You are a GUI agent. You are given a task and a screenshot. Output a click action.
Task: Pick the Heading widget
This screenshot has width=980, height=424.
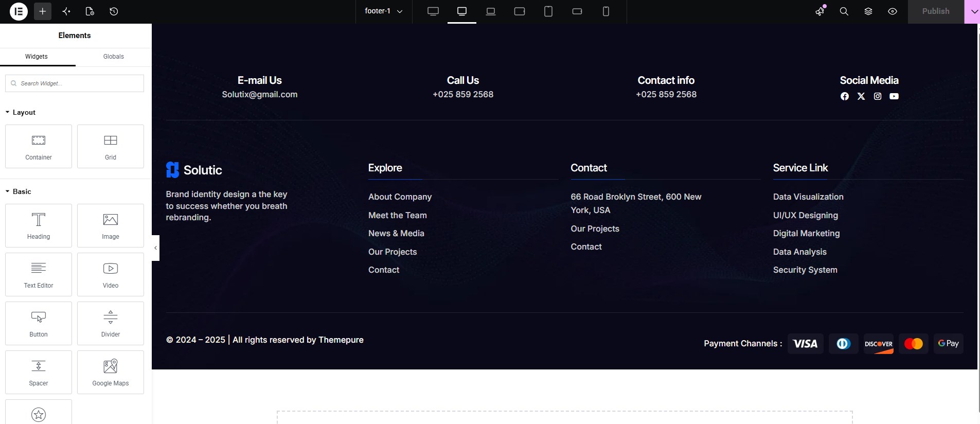[39, 225]
